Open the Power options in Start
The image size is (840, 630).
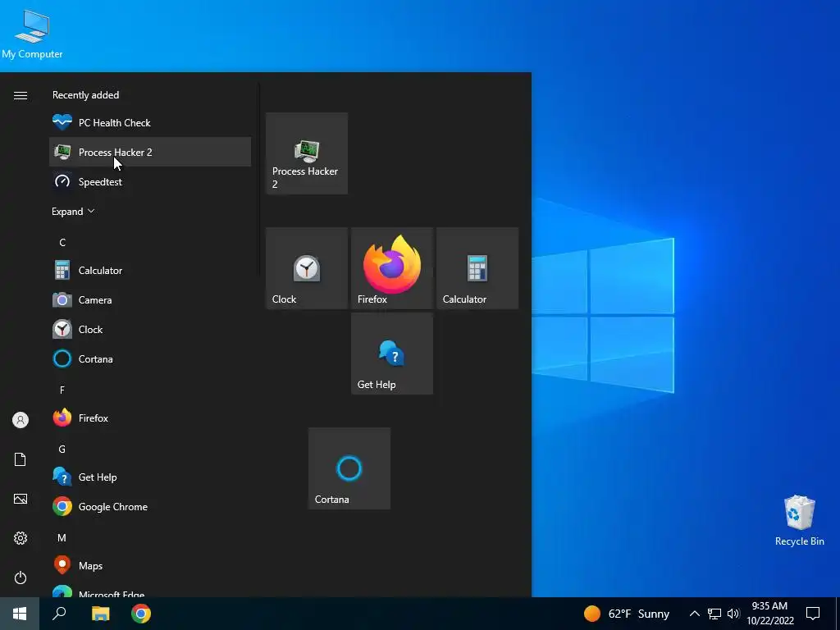click(21, 577)
